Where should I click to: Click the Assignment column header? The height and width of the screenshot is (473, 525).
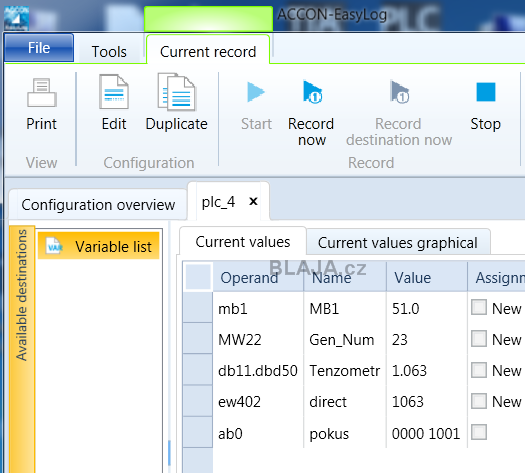[x=497, y=278]
